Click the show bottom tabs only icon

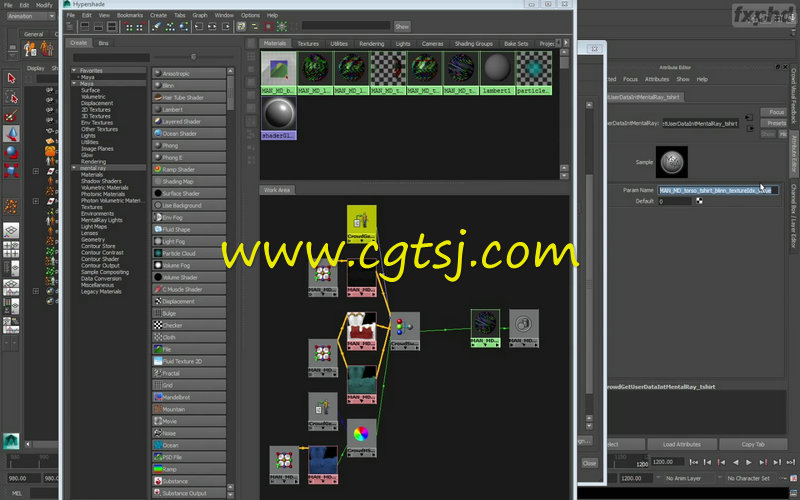[98, 26]
